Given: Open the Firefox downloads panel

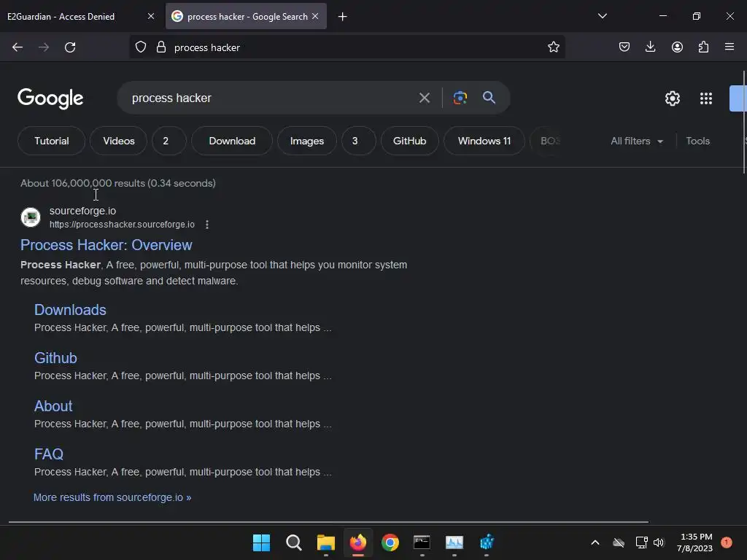Looking at the screenshot, I should (650, 47).
